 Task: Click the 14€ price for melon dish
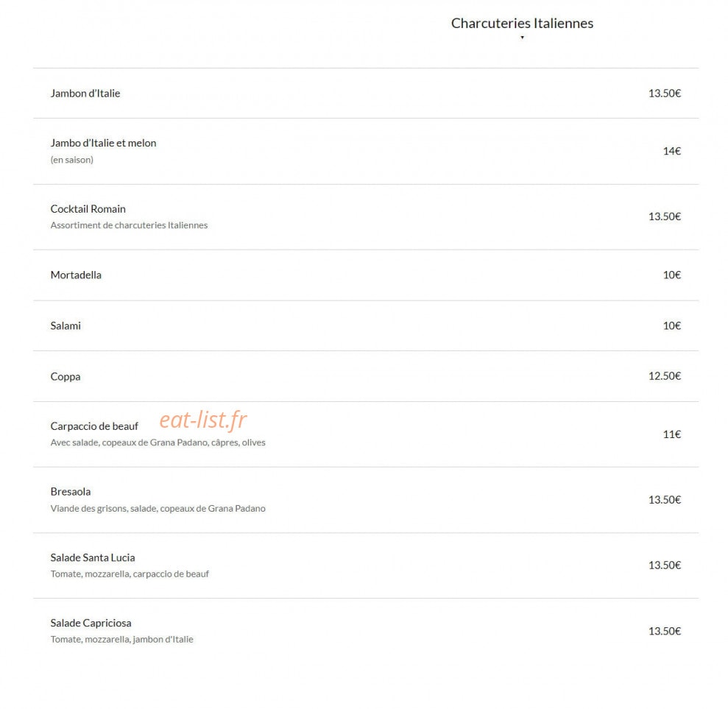pyautogui.click(x=671, y=152)
